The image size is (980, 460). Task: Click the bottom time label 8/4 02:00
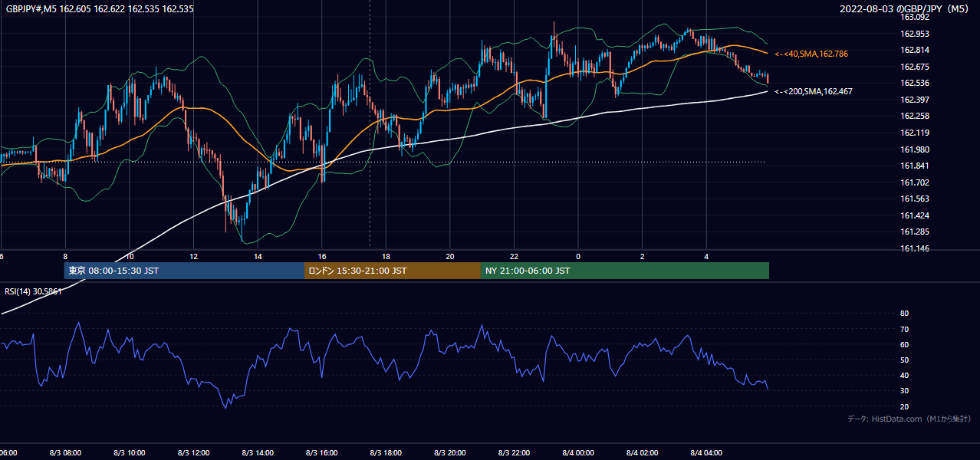click(x=642, y=453)
